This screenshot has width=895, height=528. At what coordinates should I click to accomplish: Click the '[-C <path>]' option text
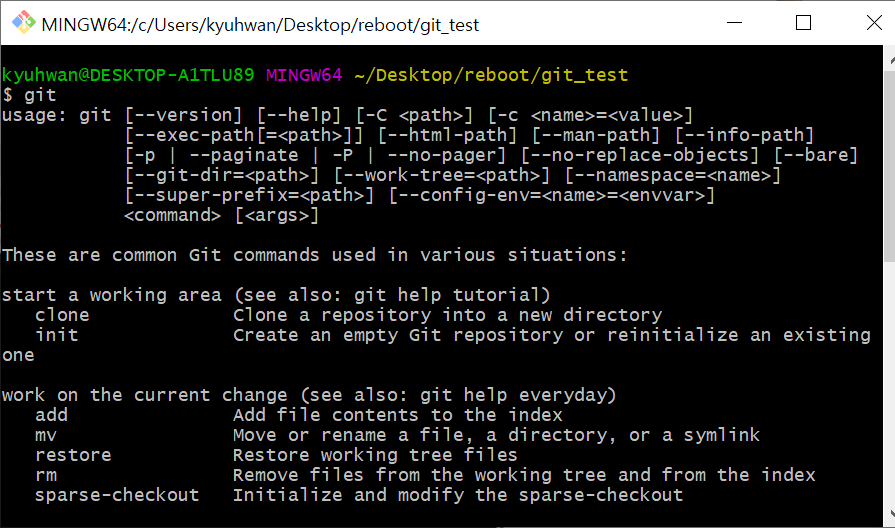(414, 115)
